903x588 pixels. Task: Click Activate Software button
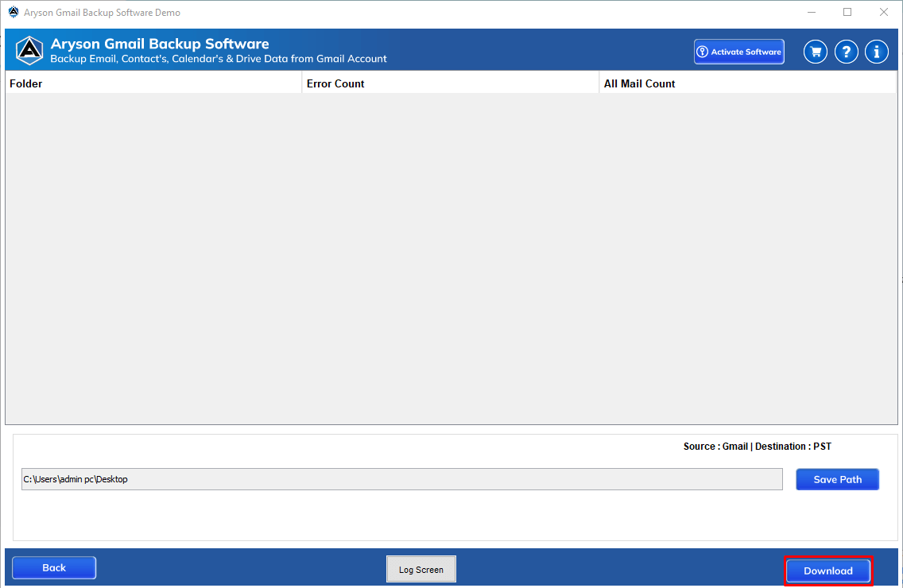pyautogui.click(x=739, y=52)
